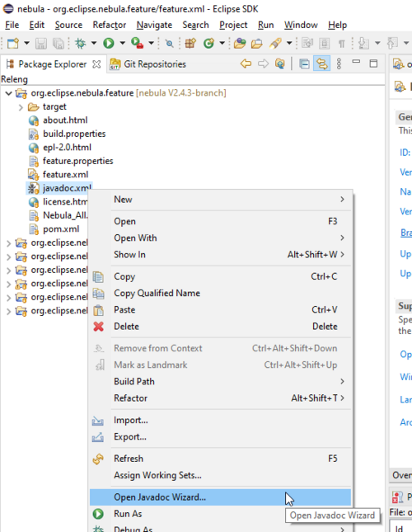Open the Package Explorer View Menu dots
Image resolution: width=412 pixels, height=532 pixels.
[x=339, y=64]
